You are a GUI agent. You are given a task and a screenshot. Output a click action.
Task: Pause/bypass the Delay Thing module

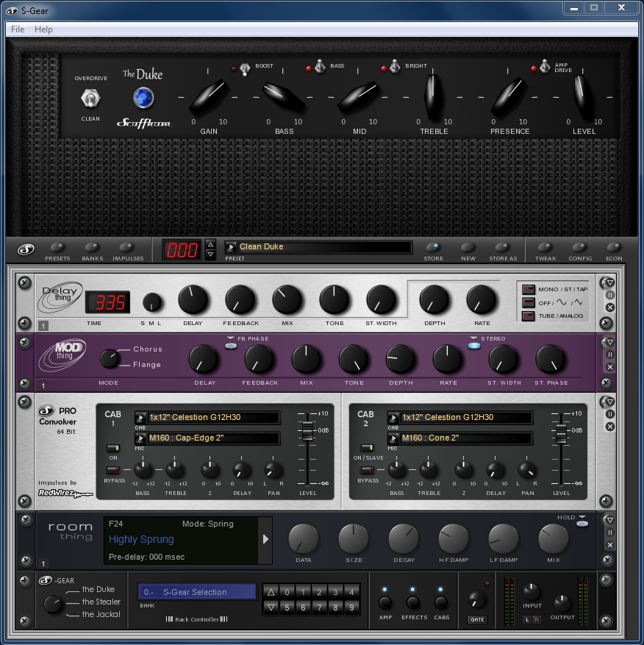610,295
